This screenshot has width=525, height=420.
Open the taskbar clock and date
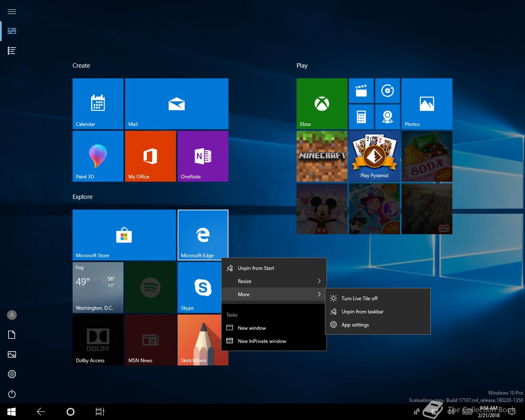pos(488,412)
